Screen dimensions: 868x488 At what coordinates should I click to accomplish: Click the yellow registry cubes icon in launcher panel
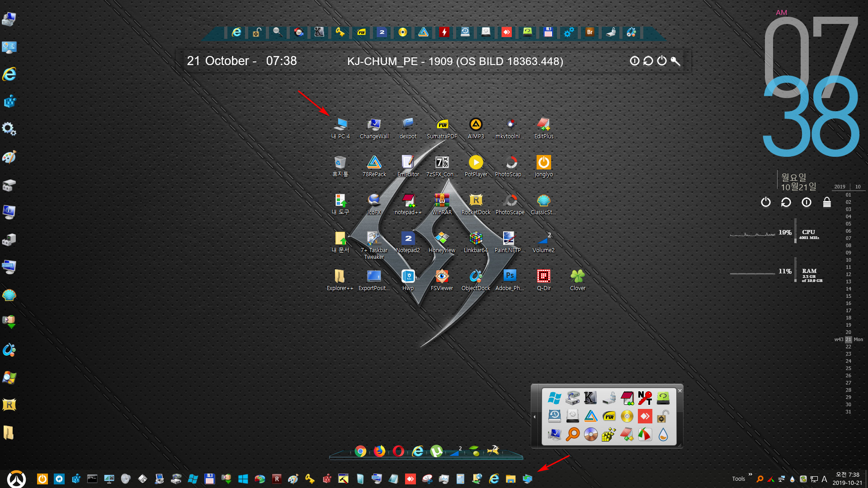point(609,434)
